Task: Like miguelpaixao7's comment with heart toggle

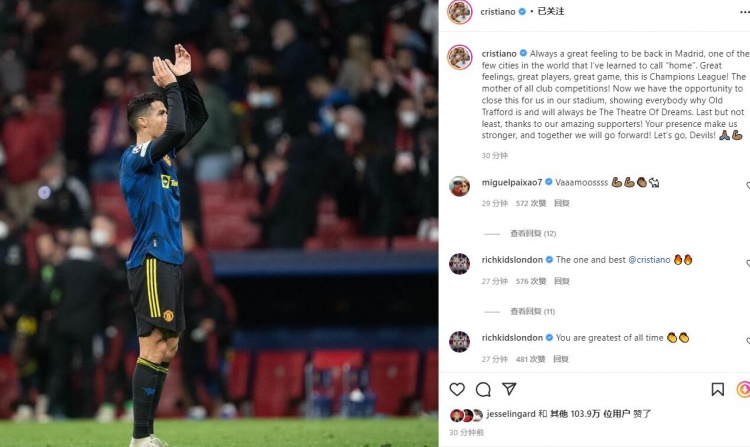Action: pyautogui.click(x=748, y=185)
